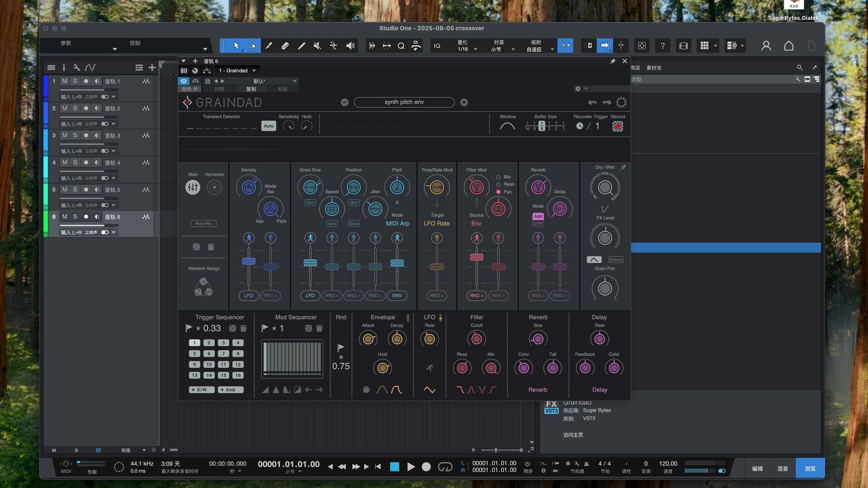Select the Reso radio option in Filter Mod
The image size is (868, 488).
pyautogui.click(x=498, y=184)
